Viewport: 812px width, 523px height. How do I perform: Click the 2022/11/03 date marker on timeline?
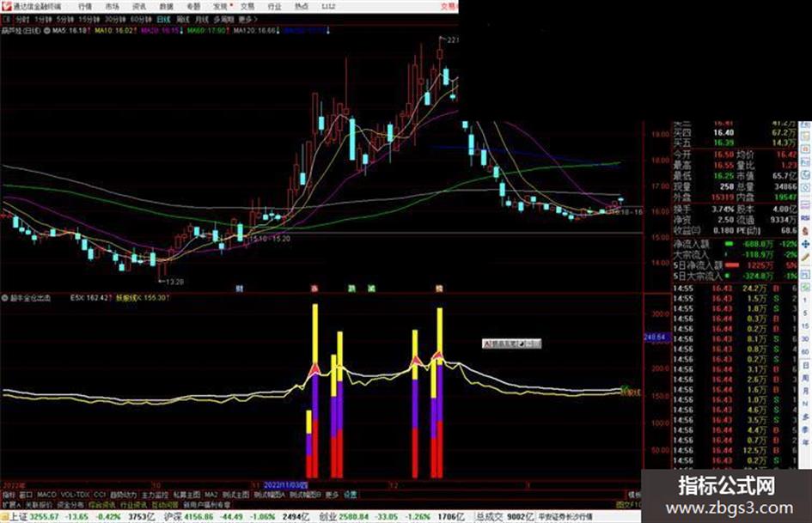pyautogui.click(x=285, y=485)
